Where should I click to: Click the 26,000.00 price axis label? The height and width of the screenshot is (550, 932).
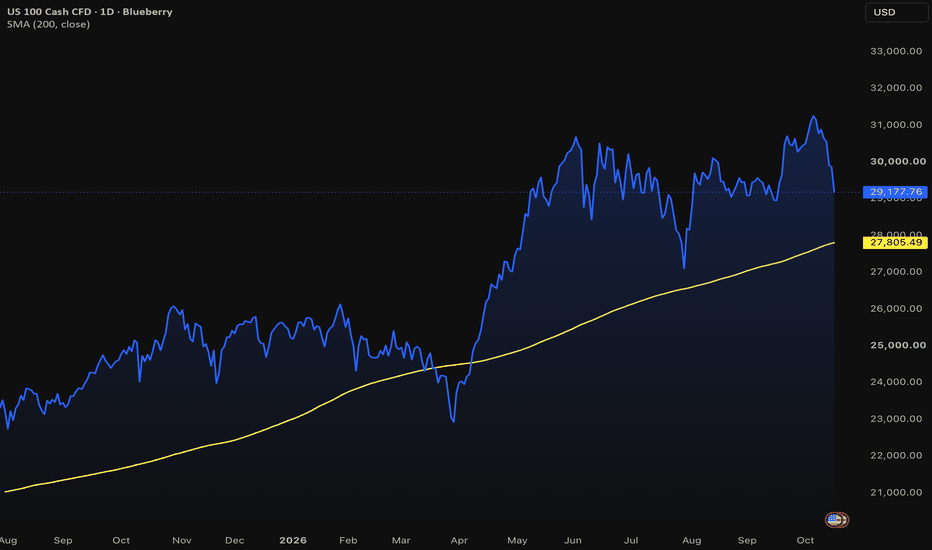896,309
